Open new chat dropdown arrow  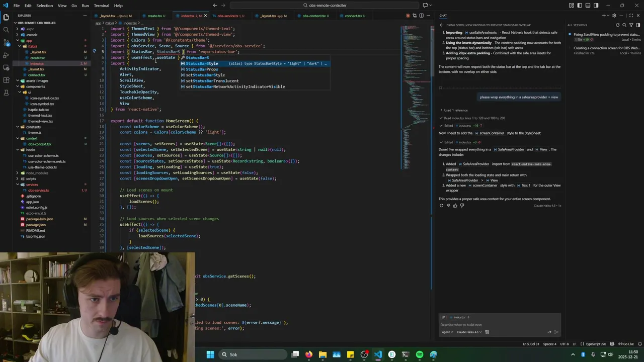(608, 16)
